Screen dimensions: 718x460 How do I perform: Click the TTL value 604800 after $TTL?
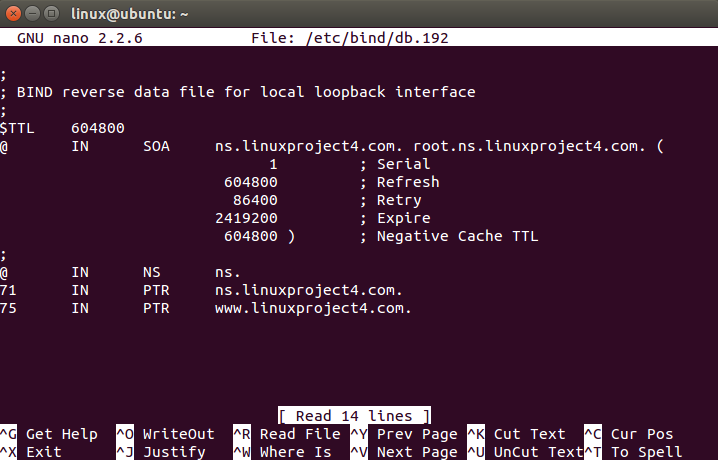click(98, 128)
